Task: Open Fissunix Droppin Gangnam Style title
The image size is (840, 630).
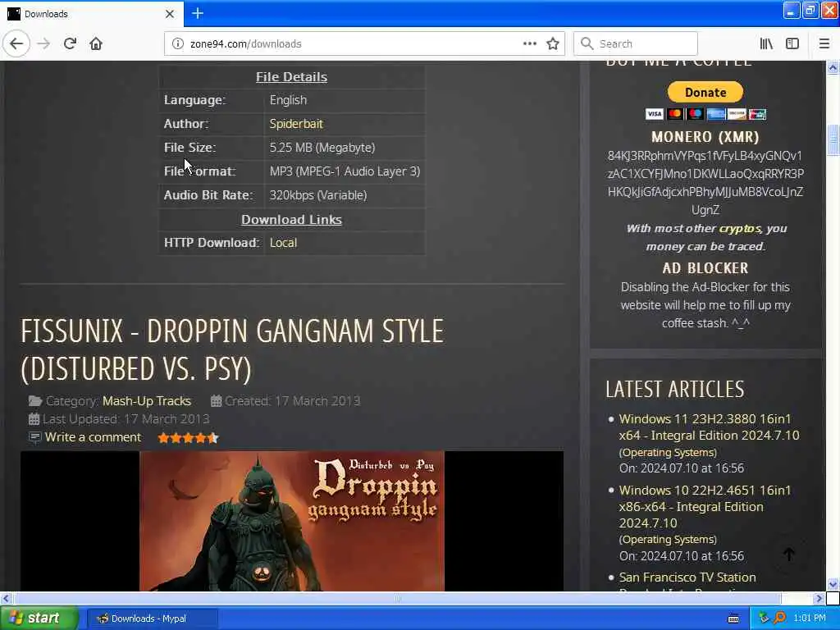Action: tap(232, 349)
